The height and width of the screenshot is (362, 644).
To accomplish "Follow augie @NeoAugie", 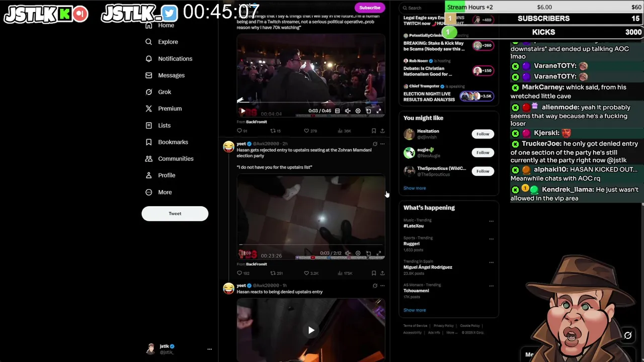I will [x=482, y=152].
